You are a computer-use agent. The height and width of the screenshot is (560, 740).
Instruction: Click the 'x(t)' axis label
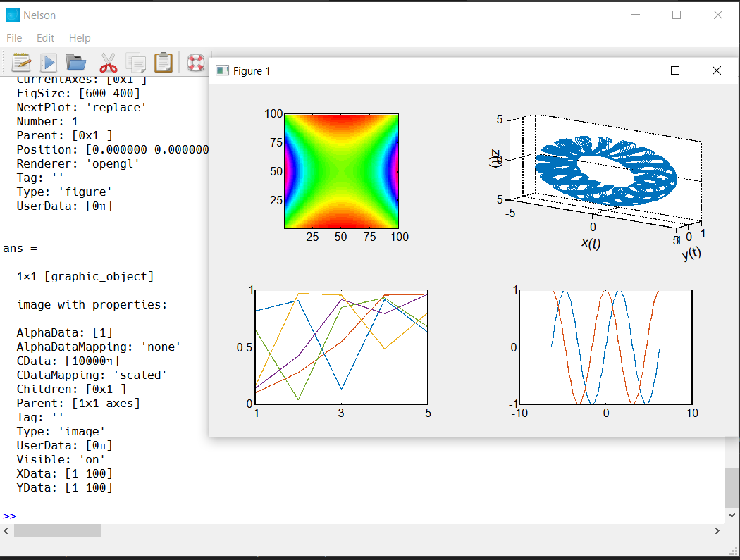click(x=591, y=243)
